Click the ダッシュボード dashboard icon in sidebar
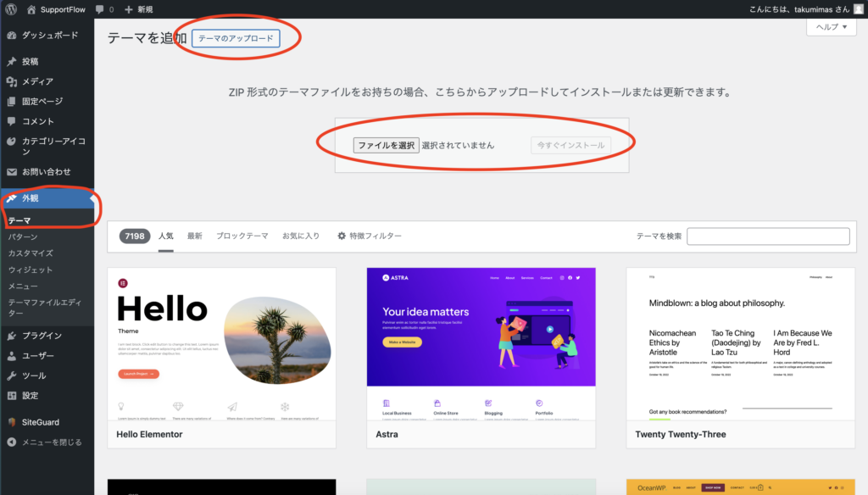This screenshot has height=495, width=868. (x=11, y=36)
